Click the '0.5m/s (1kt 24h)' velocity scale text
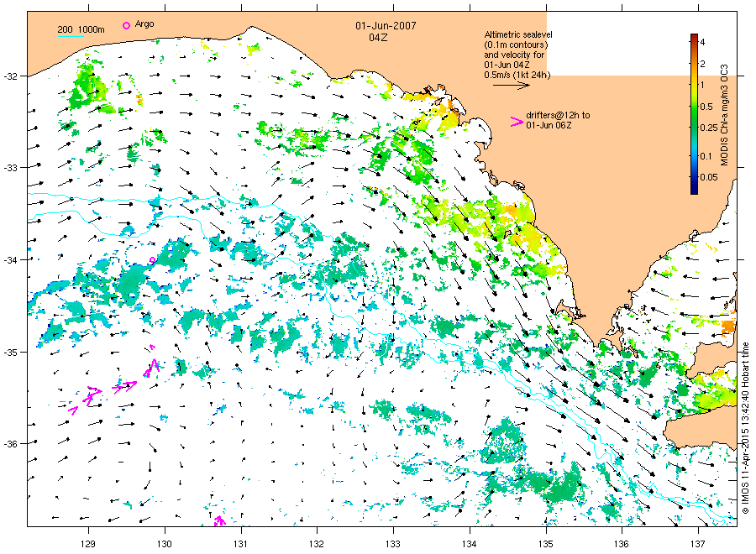756x554 pixels. click(517, 75)
